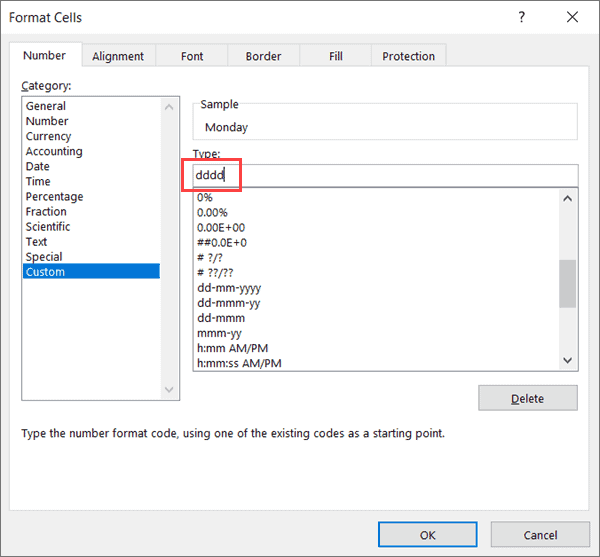
Task: Choose the Date category
Action: pos(38,166)
